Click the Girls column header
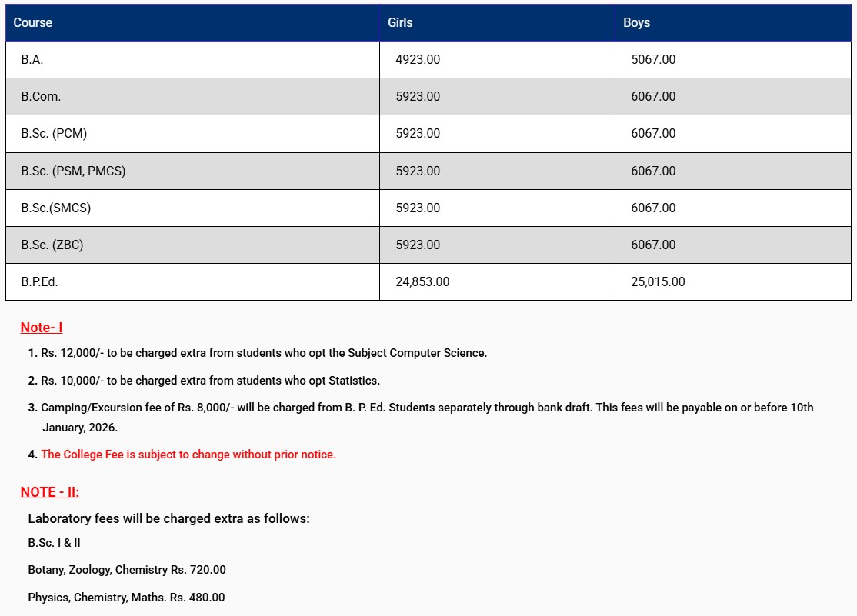Image resolution: width=857 pixels, height=616 pixels. [x=400, y=23]
